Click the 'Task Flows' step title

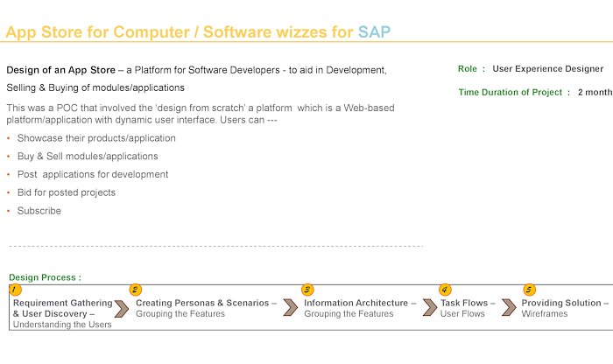(464, 303)
